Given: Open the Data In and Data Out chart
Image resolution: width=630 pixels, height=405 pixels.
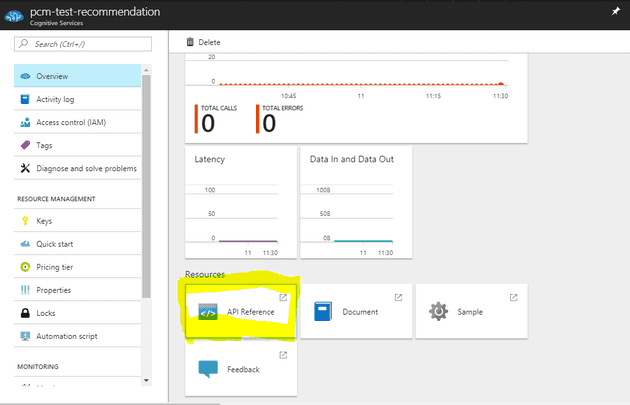Looking at the screenshot, I should [356, 202].
